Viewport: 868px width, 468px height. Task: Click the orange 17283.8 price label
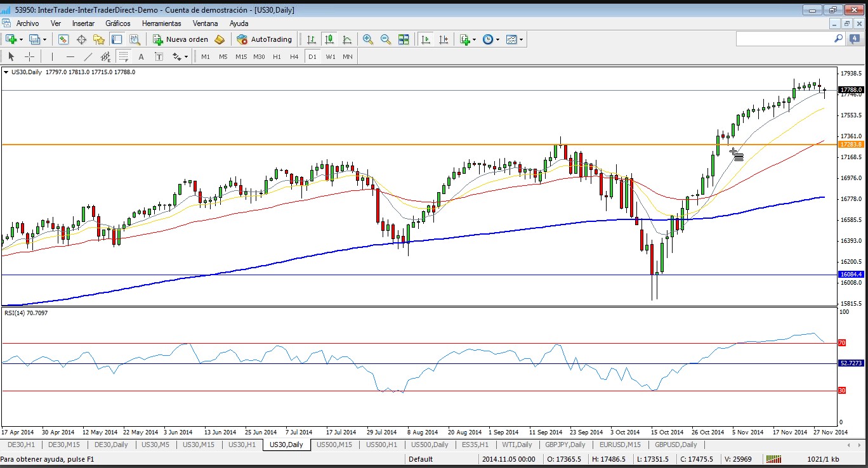851,145
